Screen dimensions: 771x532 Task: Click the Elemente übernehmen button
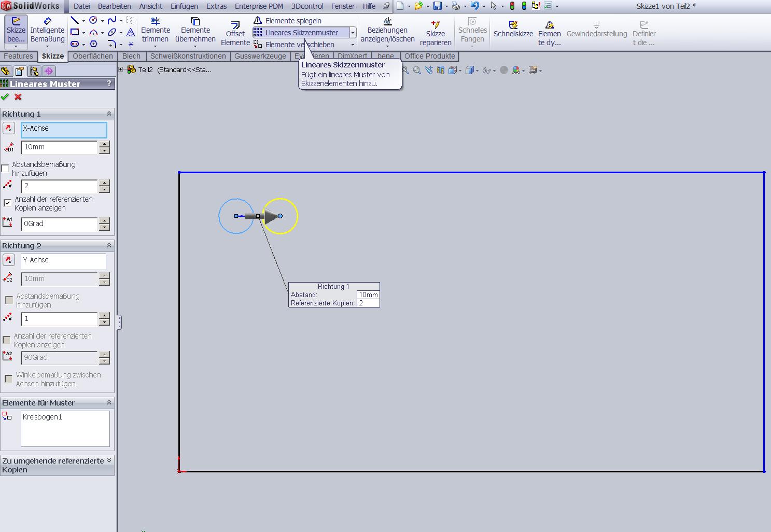195,30
